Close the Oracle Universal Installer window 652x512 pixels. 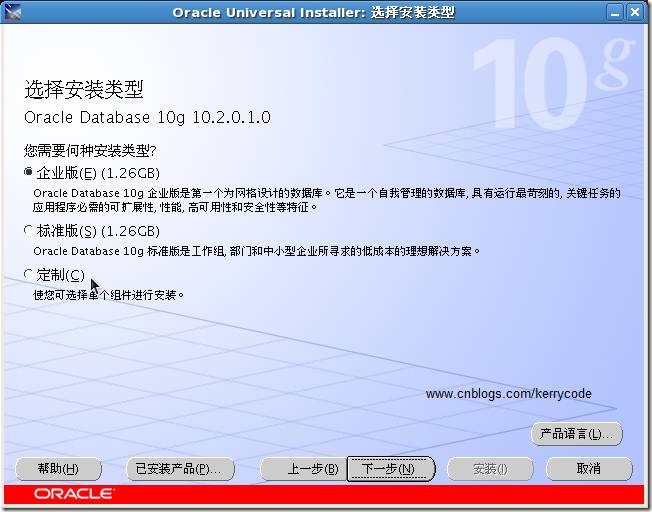[x=635, y=12]
